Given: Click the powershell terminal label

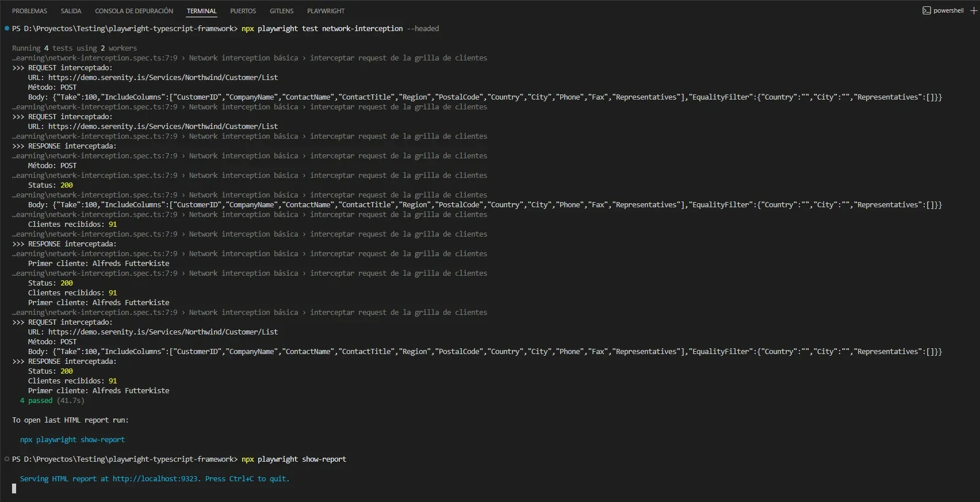Looking at the screenshot, I should (x=948, y=10).
